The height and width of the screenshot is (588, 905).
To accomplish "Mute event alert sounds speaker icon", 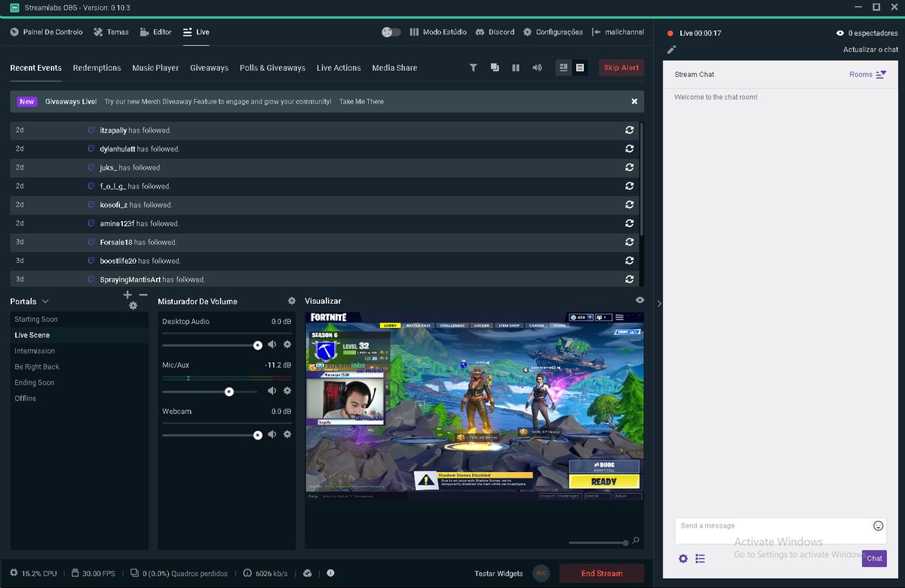I will (x=537, y=68).
